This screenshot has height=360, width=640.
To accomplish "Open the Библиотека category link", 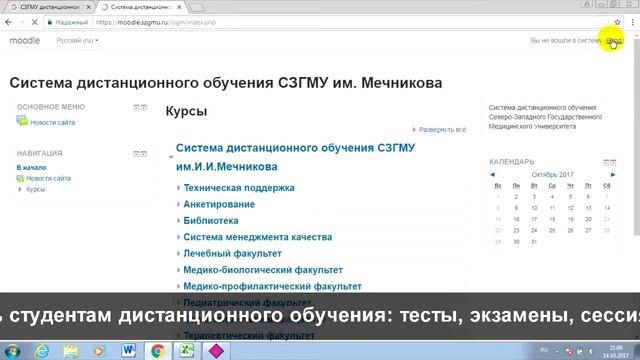I will [211, 221].
